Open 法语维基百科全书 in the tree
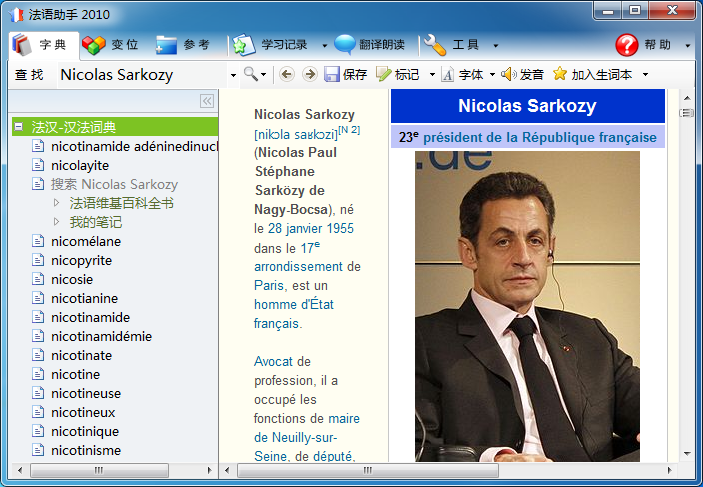The width and height of the screenshot is (703, 487). (x=122, y=203)
